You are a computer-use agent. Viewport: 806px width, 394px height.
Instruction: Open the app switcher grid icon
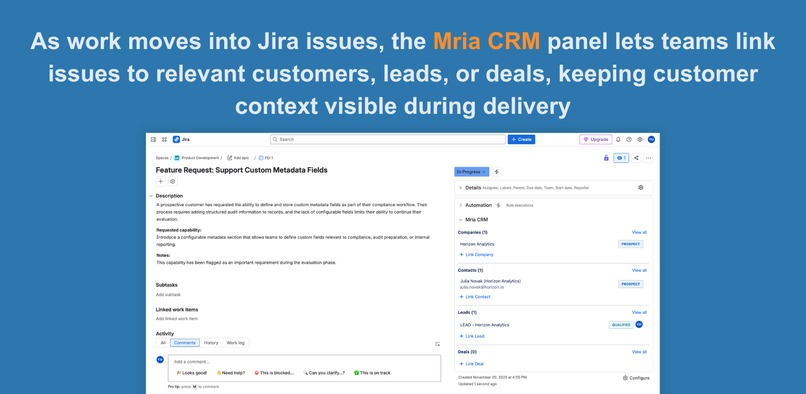pos(164,139)
